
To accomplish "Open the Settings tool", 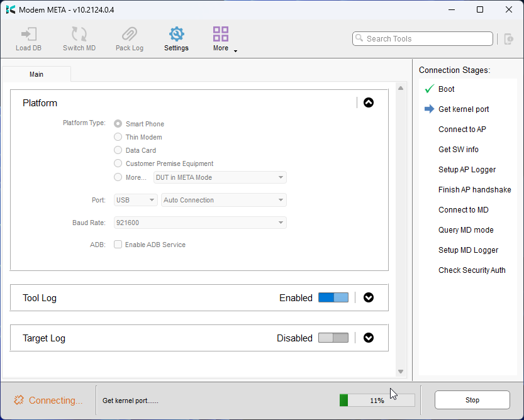I will pos(176,38).
